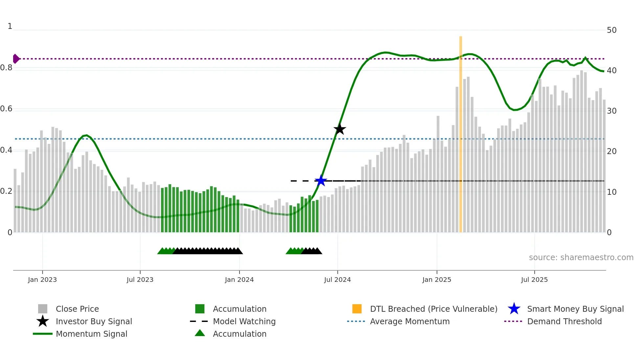Toggle DTL Breached (Price Vulnerable) legend label
644x362 pixels.
point(434,309)
